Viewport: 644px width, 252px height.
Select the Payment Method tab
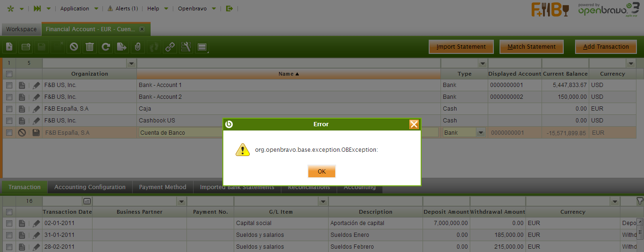click(x=162, y=187)
